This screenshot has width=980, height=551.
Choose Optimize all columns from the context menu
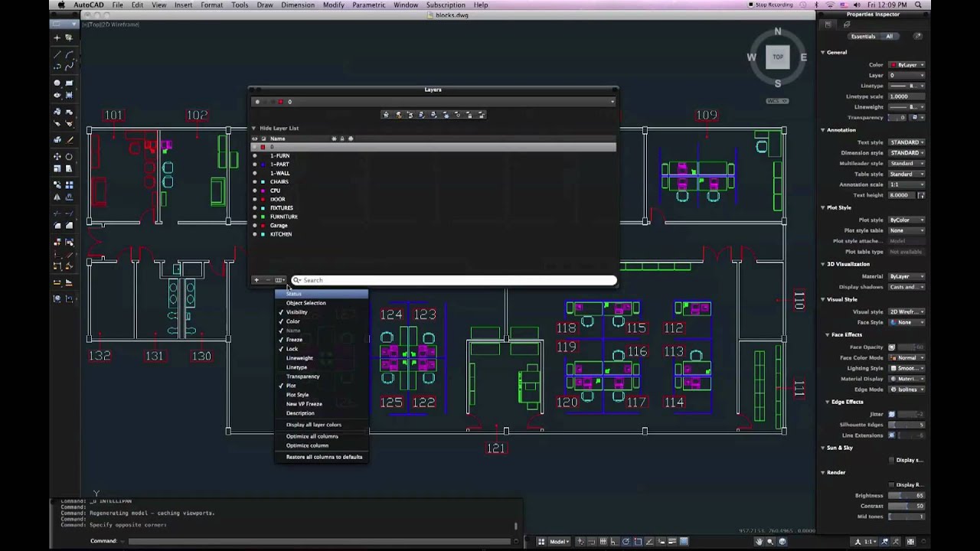click(312, 436)
